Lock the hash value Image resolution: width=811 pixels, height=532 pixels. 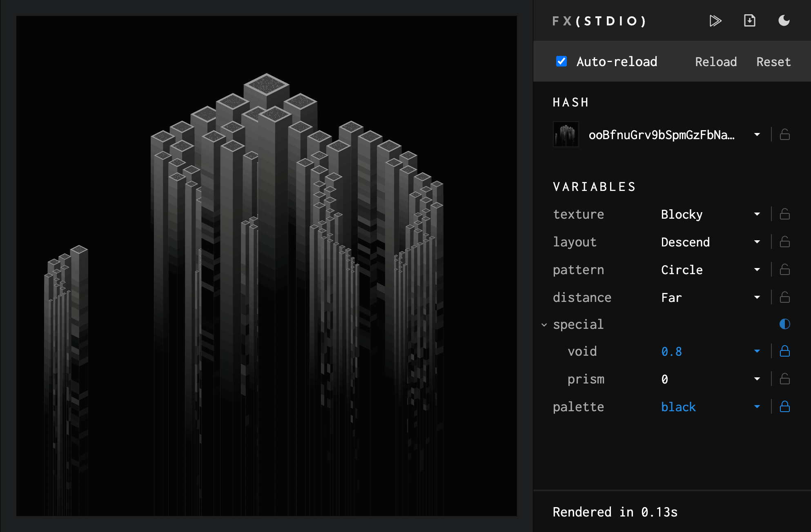(784, 134)
